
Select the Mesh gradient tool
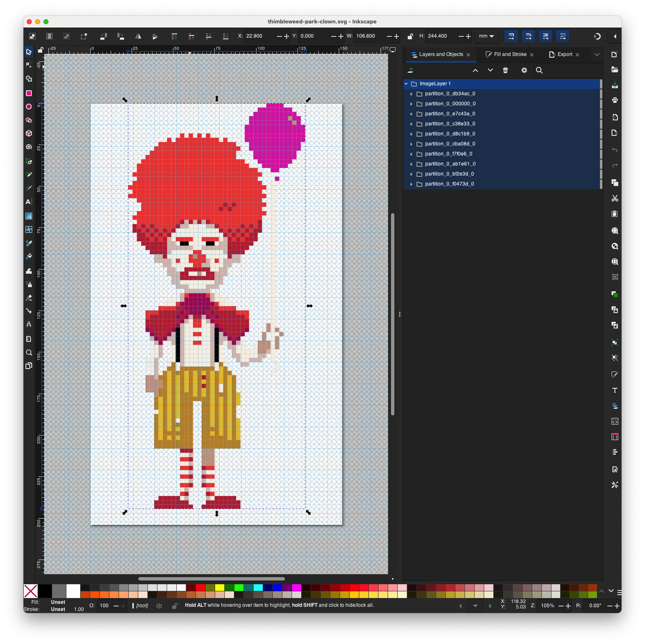pyautogui.click(x=29, y=229)
